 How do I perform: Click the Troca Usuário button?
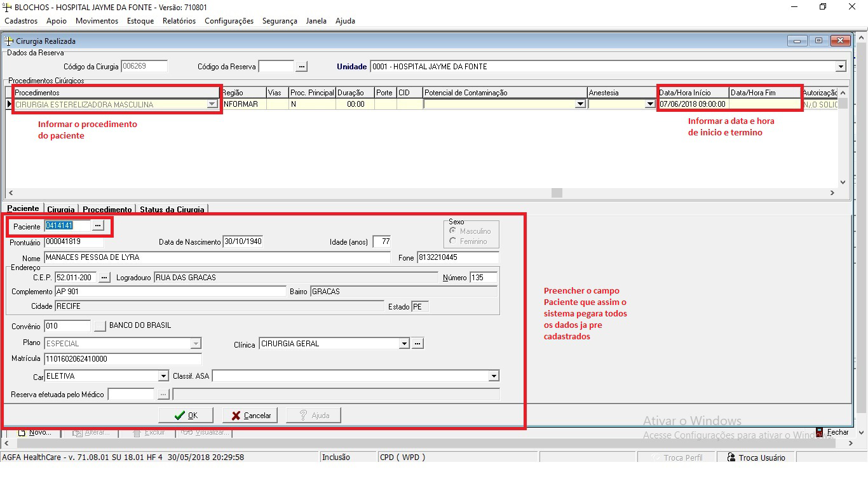coord(756,457)
